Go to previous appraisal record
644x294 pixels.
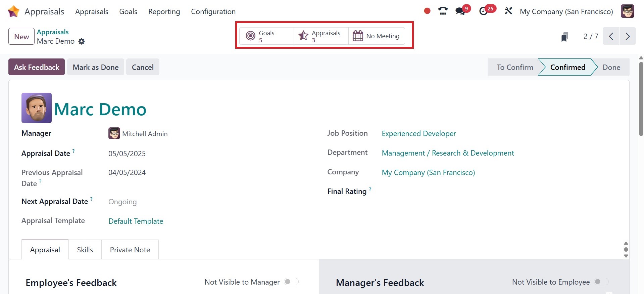[611, 36]
